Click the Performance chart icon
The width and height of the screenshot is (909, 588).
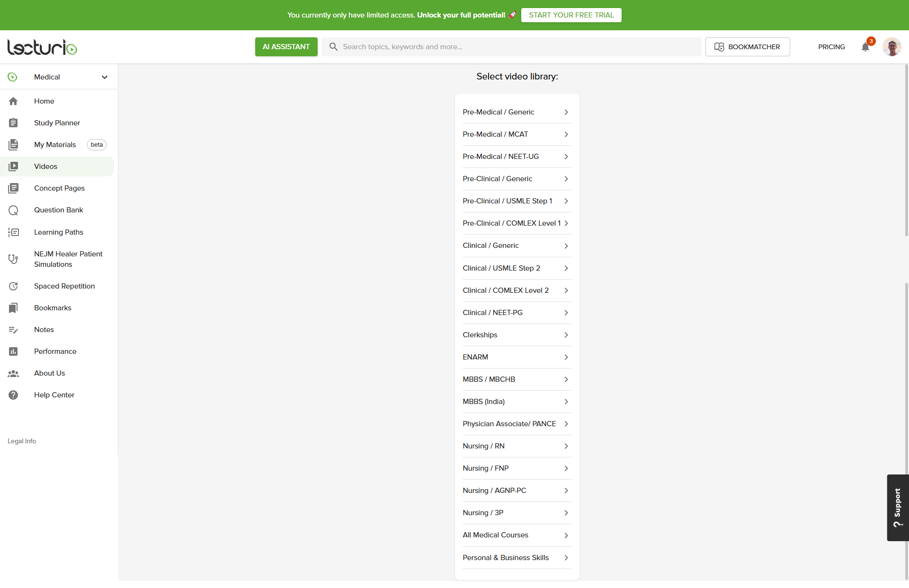pyautogui.click(x=13, y=351)
